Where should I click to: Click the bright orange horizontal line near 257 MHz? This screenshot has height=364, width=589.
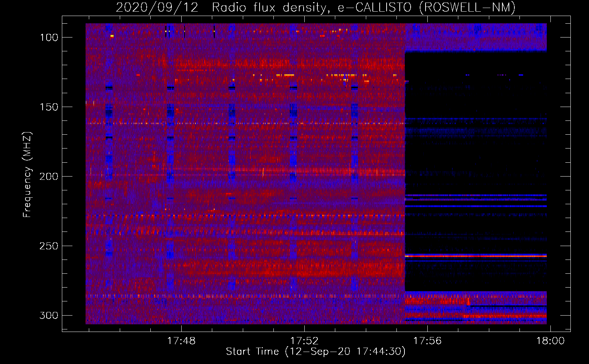click(475, 256)
